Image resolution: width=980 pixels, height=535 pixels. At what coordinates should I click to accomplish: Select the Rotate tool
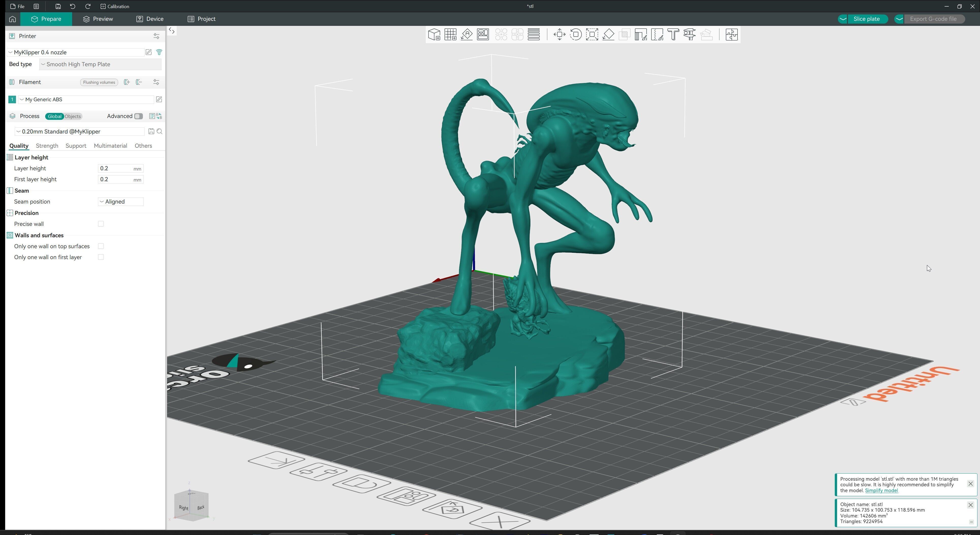(576, 35)
